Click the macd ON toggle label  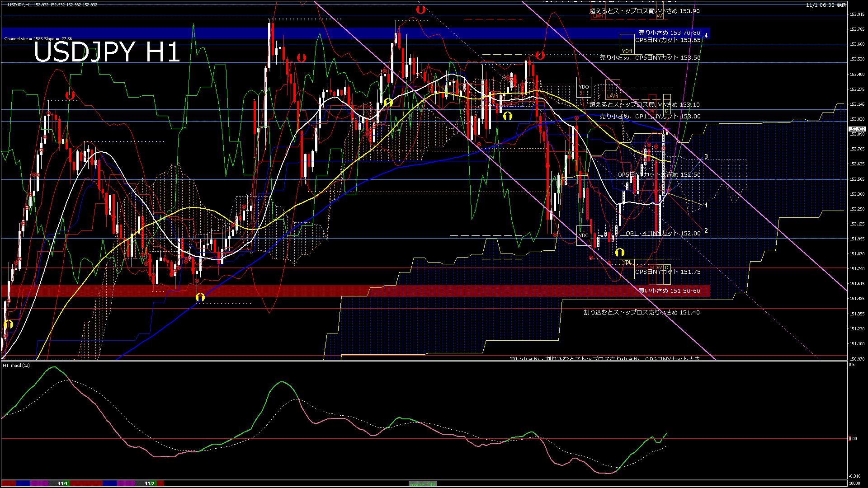click(x=423, y=483)
